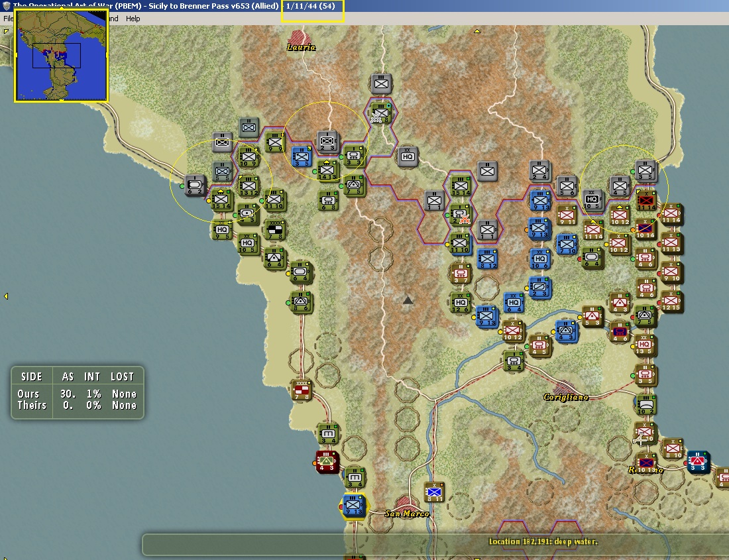This screenshot has width=729, height=560.
Task: Select the gray 5-6 enemy battalion
Action: click(566, 186)
